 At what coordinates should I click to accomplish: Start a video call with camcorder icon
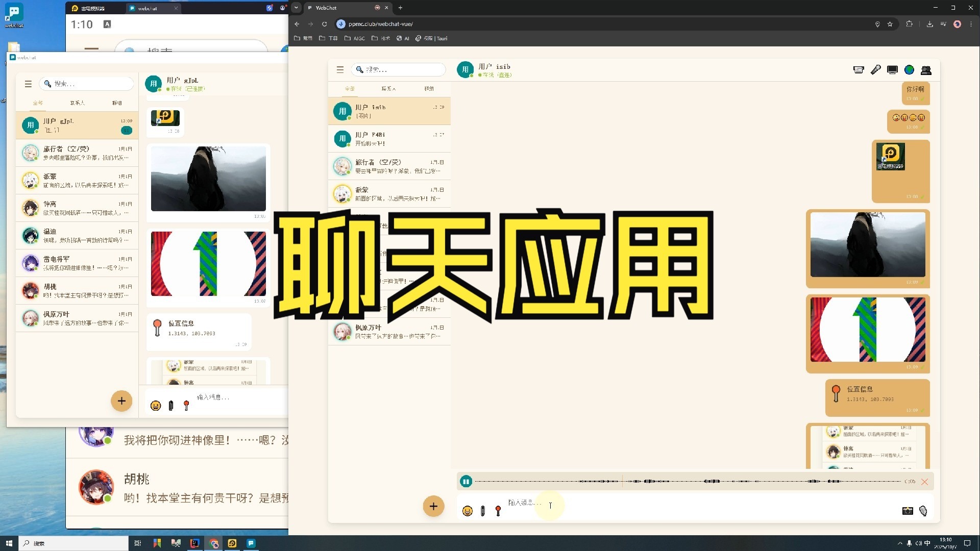tap(859, 70)
